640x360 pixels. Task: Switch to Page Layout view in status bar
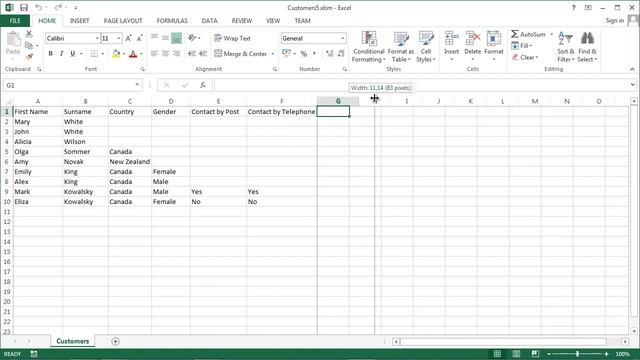coord(516,354)
